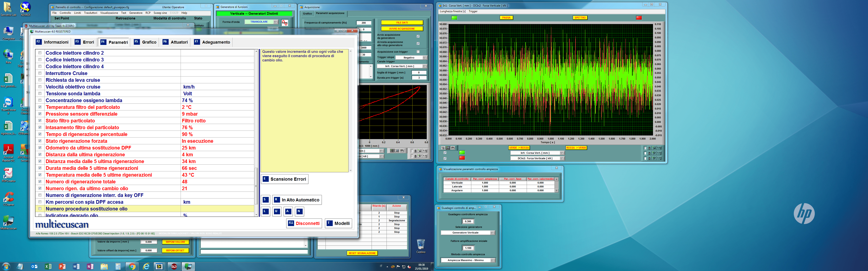Click the A key button in Multiecuscan

pyautogui.click(x=288, y=211)
